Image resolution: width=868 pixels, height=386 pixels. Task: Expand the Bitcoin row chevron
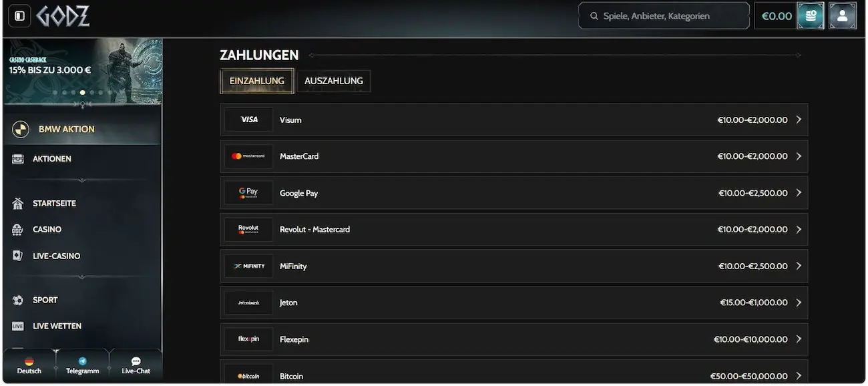799,376
